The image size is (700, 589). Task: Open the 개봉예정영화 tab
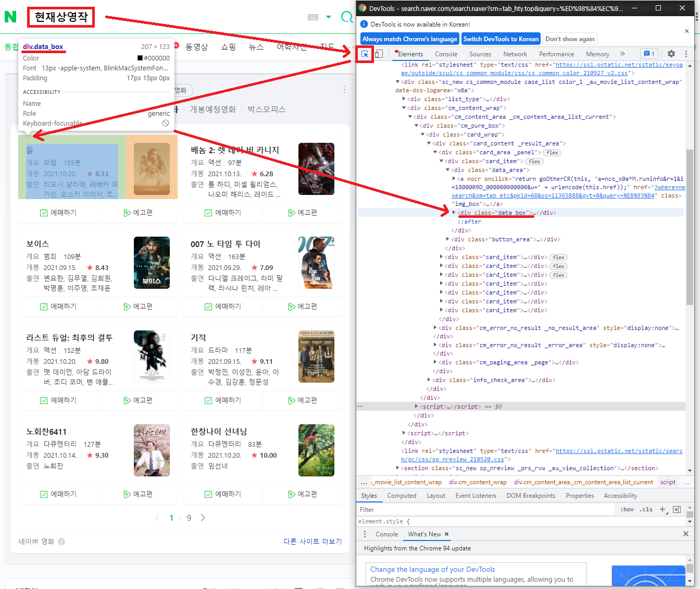(213, 109)
